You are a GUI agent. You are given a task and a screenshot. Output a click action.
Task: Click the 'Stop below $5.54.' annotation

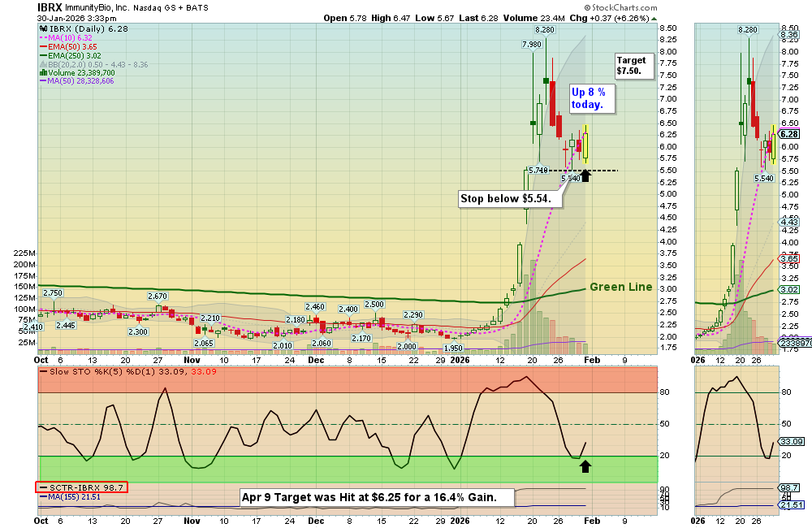tap(507, 198)
